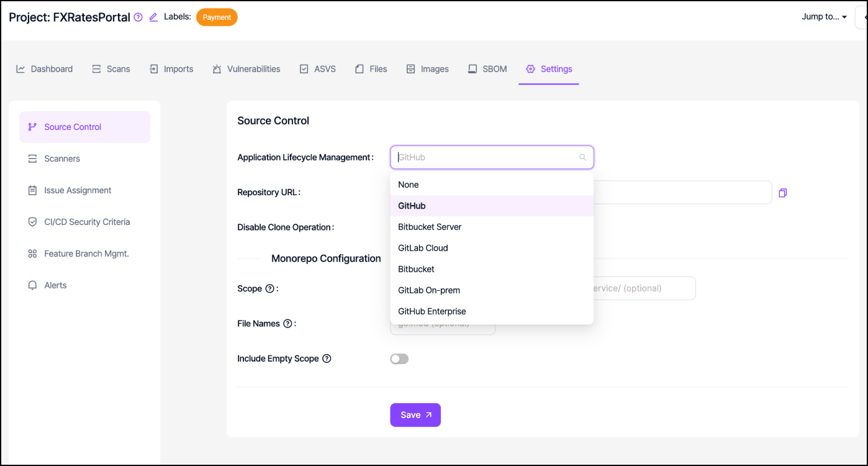
Task: Click the Include Empty Scope help icon
Action: (x=327, y=359)
